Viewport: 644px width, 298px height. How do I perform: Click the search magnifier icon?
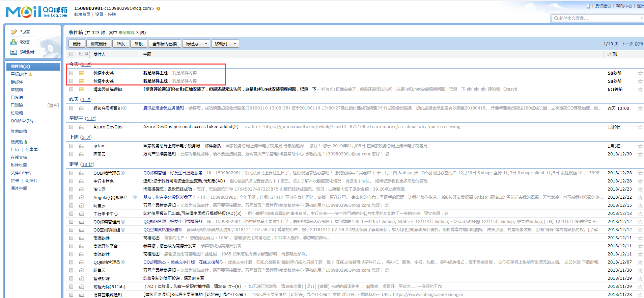tap(556, 18)
